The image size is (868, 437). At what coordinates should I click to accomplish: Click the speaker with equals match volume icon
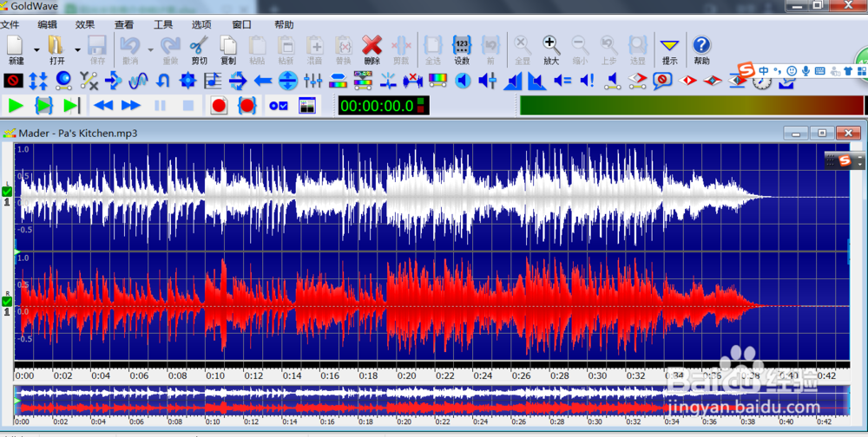(562, 81)
